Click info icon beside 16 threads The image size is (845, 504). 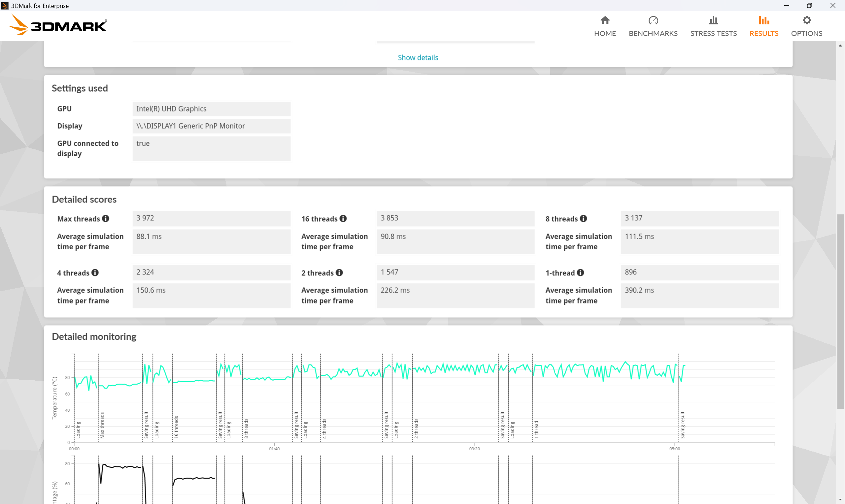point(343,218)
